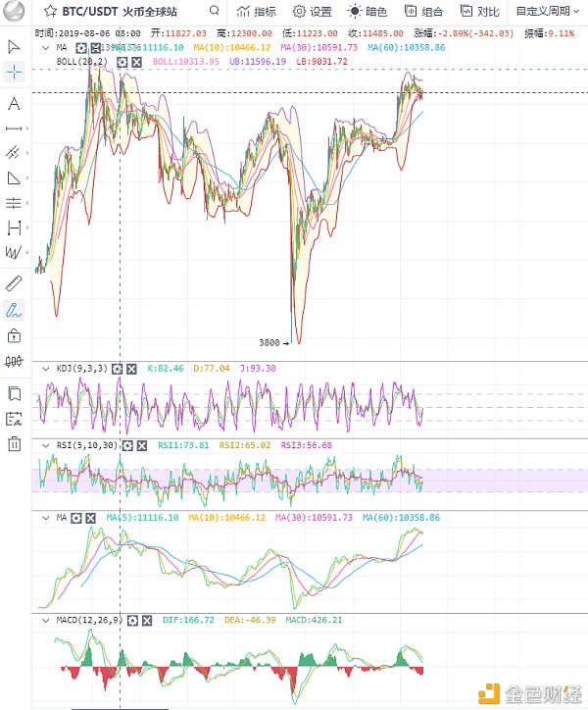The width and height of the screenshot is (588, 710).
Task: Select the arrow cursor tool
Action: [14, 47]
